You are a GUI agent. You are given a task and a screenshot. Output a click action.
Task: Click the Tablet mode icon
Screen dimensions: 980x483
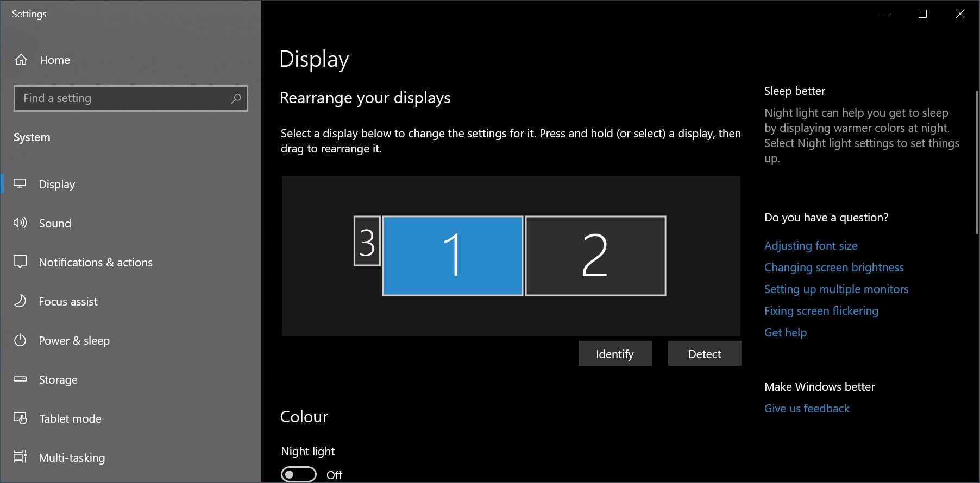(20, 418)
